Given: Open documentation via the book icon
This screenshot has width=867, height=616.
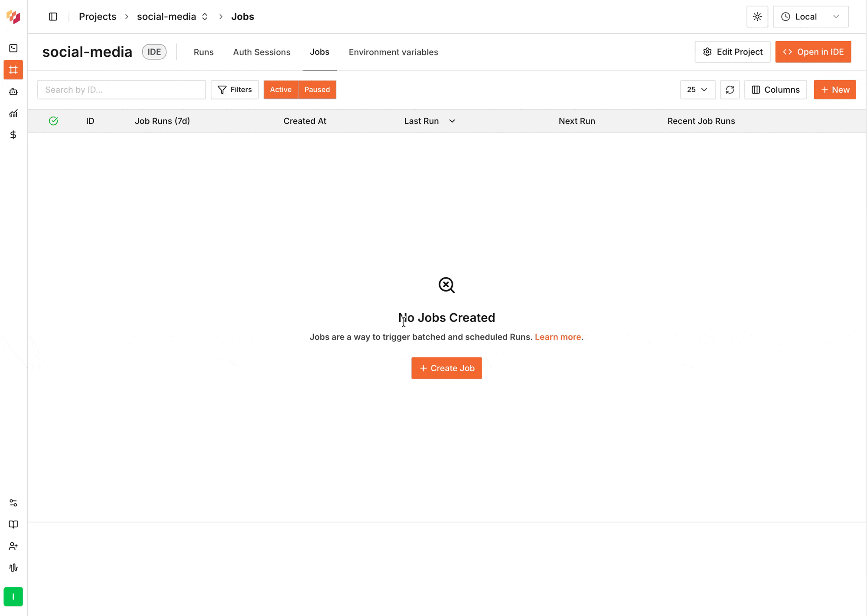Looking at the screenshot, I should click(13, 524).
